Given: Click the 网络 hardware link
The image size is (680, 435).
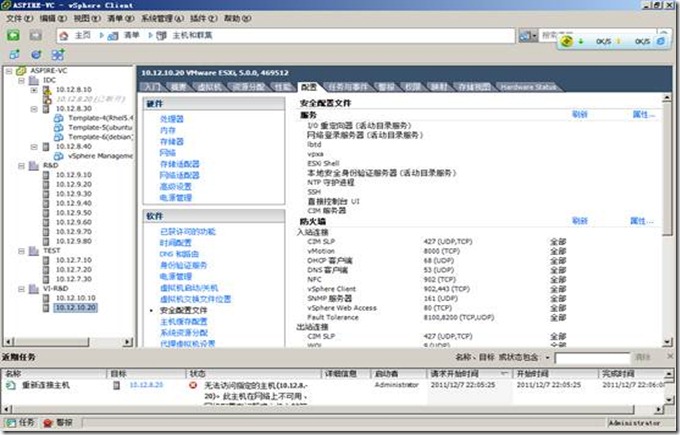Looking at the screenshot, I should 167,153.
